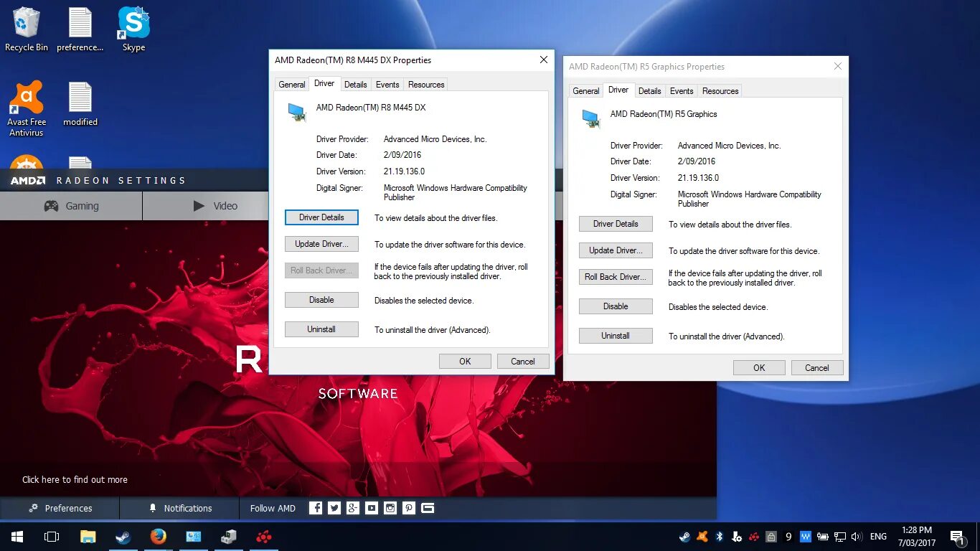980x551 pixels.
Task: Click the Avast tray icon
Action: coord(702,537)
